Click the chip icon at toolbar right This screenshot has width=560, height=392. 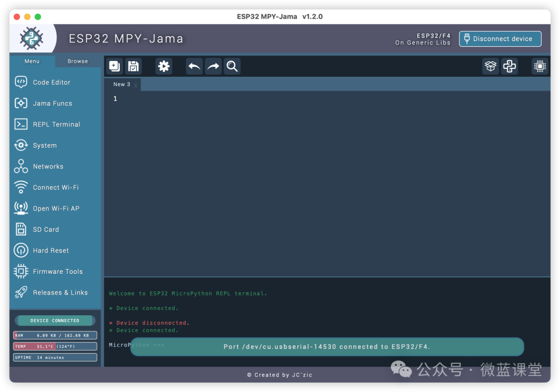click(x=540, y=66)
